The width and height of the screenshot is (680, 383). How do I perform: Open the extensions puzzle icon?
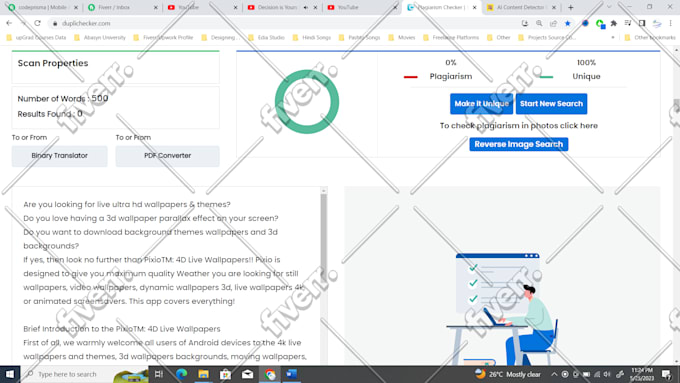coord(614,23)
